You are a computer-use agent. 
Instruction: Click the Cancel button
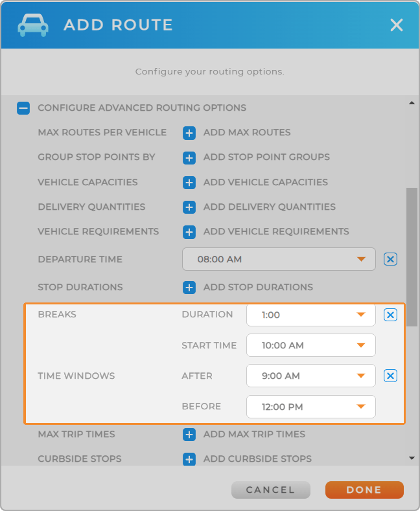(271, 490)
